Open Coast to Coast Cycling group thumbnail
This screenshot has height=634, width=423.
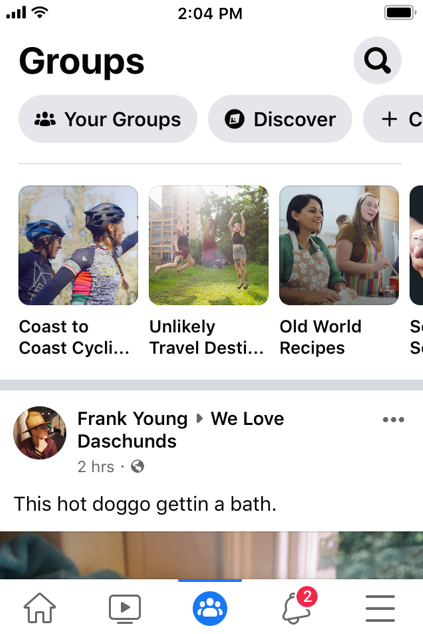click(78, 245)
